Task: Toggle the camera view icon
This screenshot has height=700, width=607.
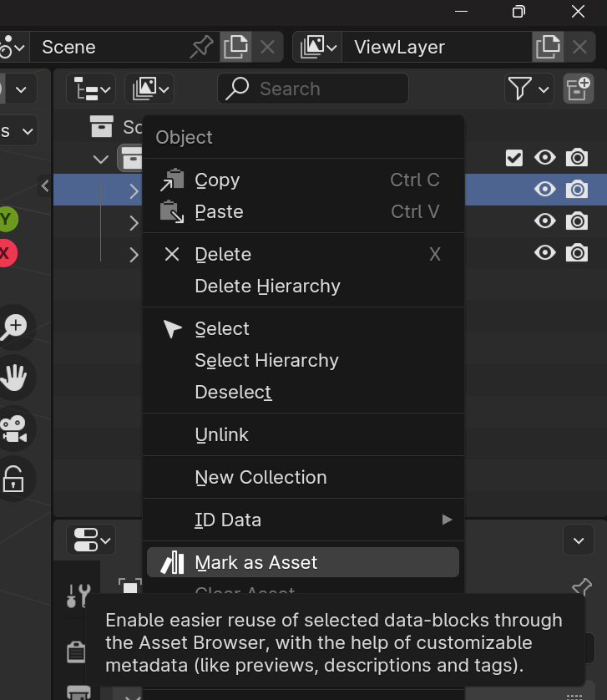Action: pyautogui.click(x=14, y=429)
